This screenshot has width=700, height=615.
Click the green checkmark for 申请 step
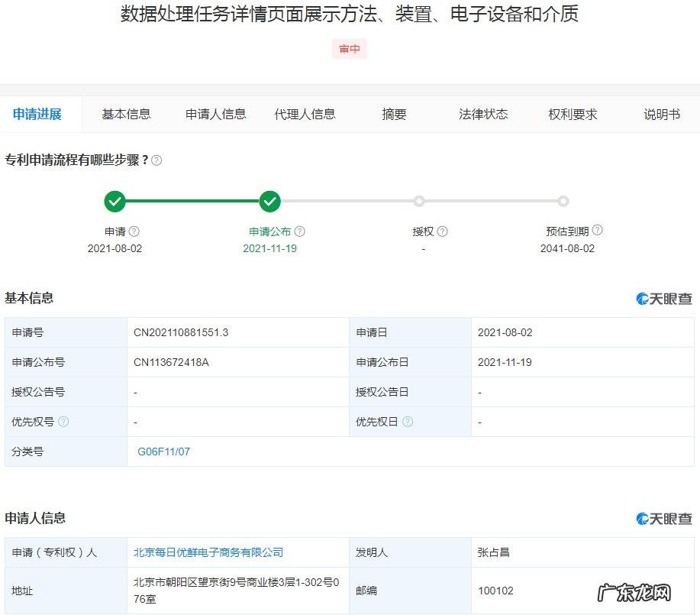[x=115, y=201]
